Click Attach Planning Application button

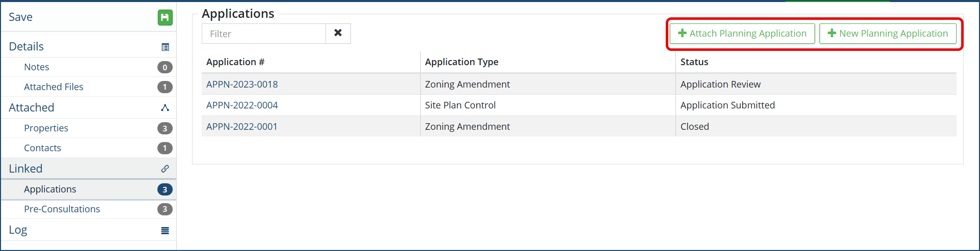click(742, 34)
